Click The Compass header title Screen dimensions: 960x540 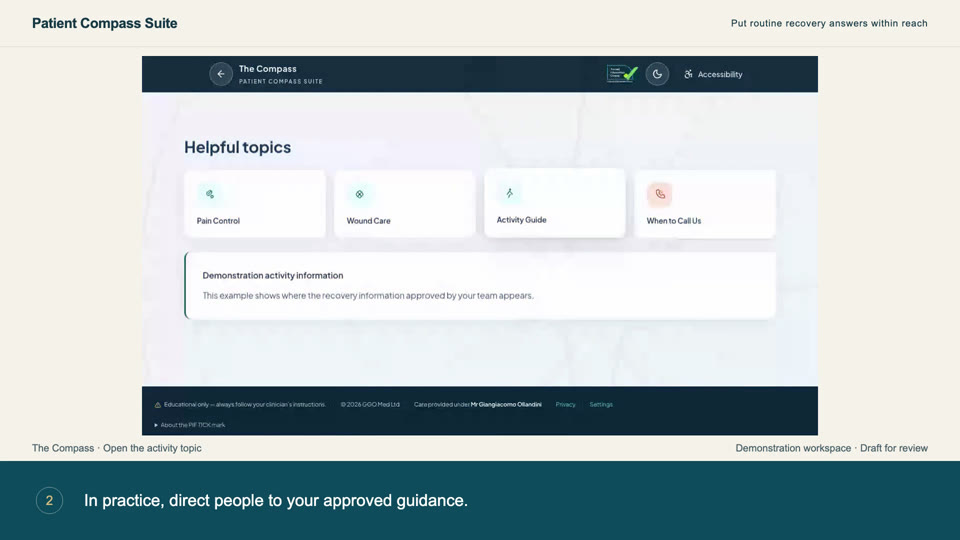(x=268, y=69)
